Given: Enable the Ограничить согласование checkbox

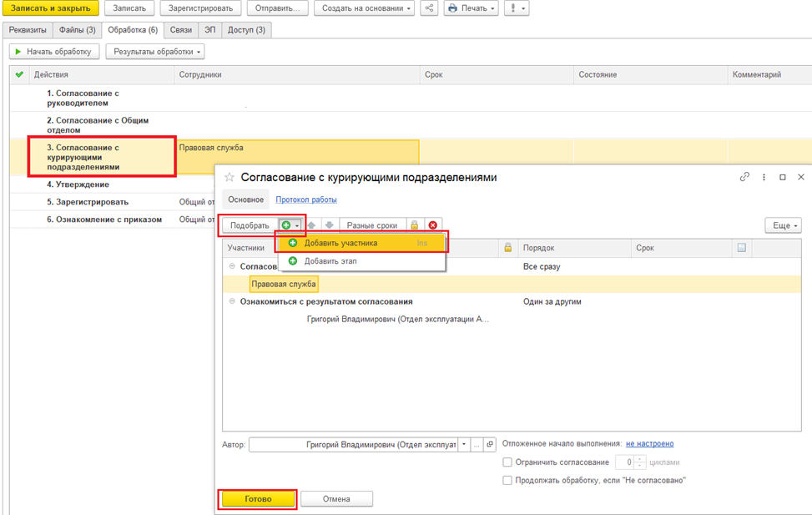Looking at the screenshot, I should [x=507, y=462].
